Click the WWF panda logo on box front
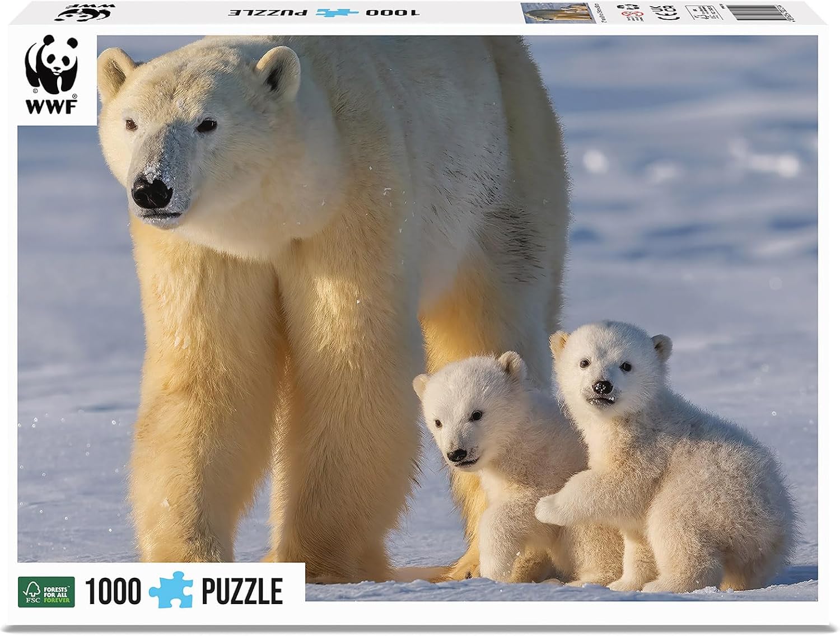This screenshot has height=636, width=840. 51,66
